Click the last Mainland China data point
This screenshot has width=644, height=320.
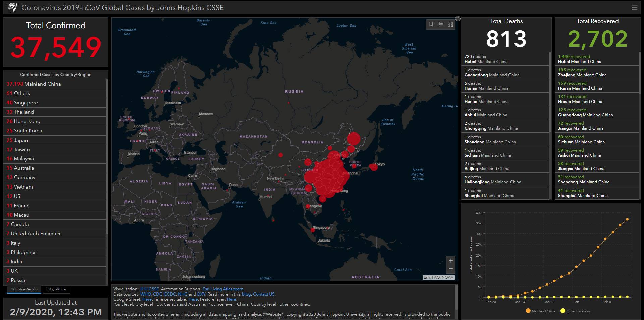[x=627, y=219]
